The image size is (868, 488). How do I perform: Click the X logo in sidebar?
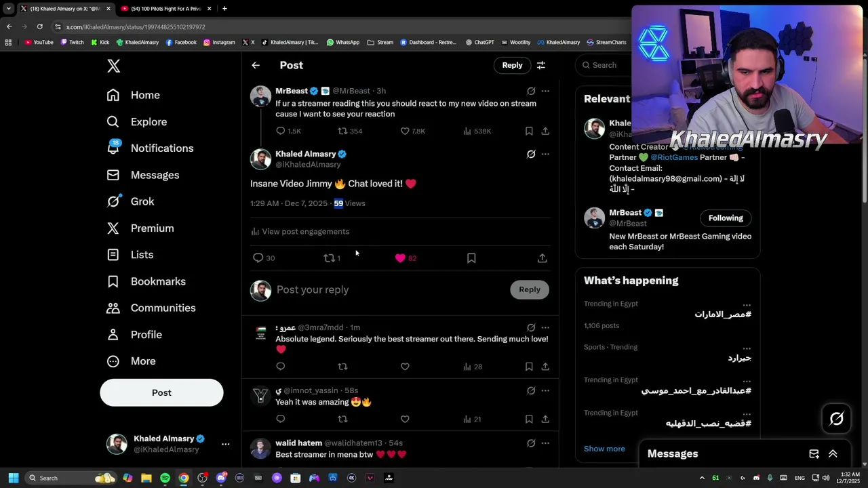point(113,66)
